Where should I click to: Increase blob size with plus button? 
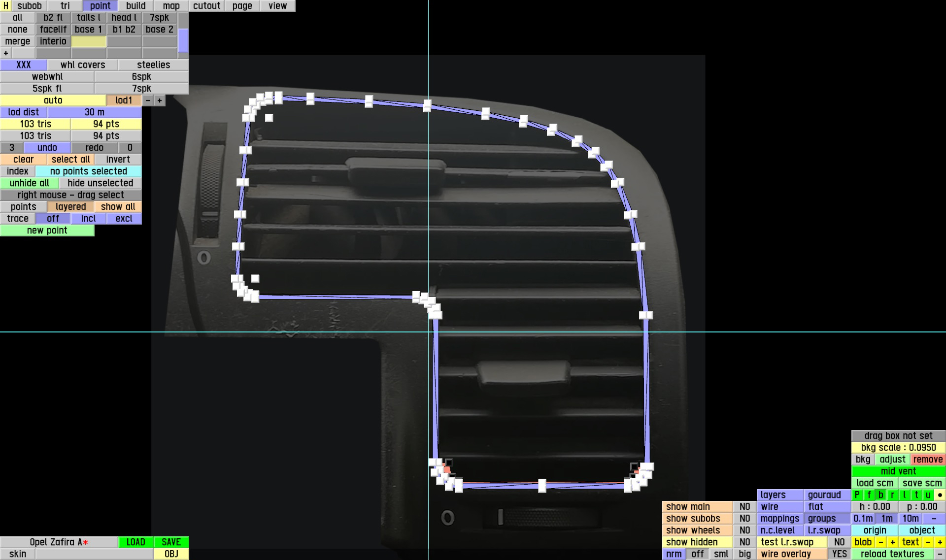point(892,542)
